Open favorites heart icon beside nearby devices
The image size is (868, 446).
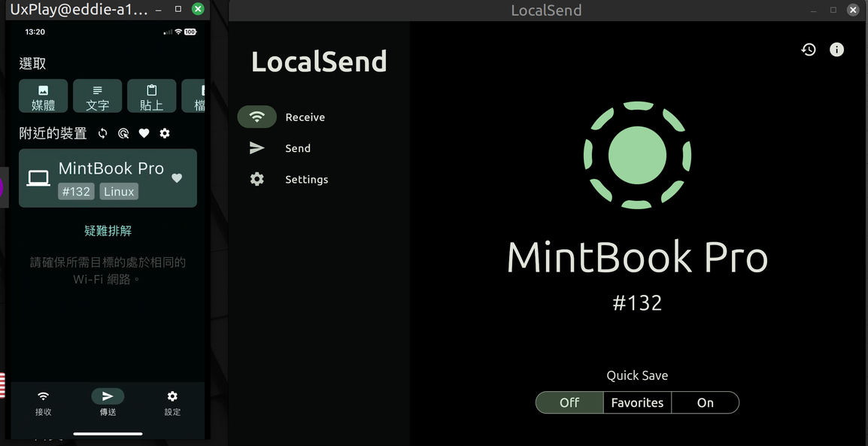144,133
